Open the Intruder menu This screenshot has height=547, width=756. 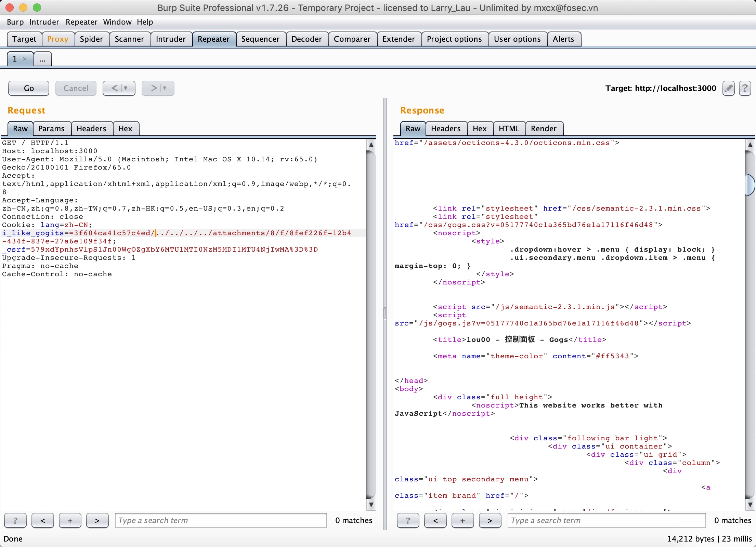44,22
